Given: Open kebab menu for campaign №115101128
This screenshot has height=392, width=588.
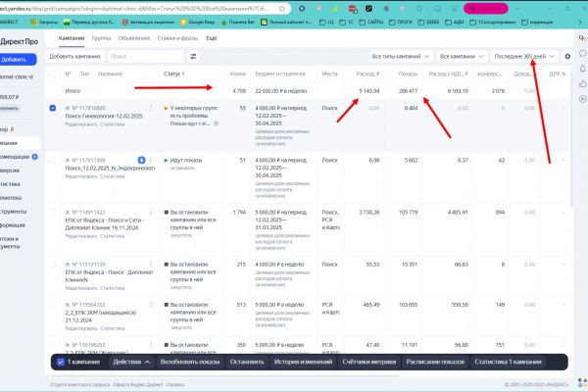Looking at the screenshot, I should 151,264.
